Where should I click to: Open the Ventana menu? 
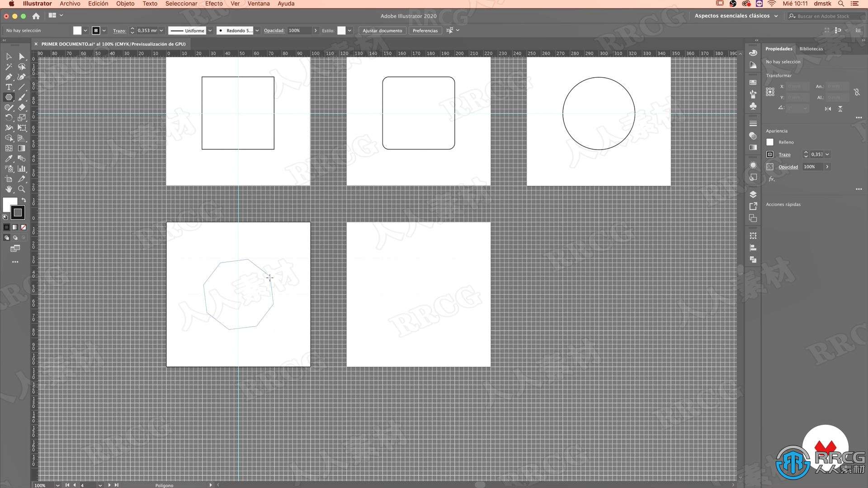(259, 4)
